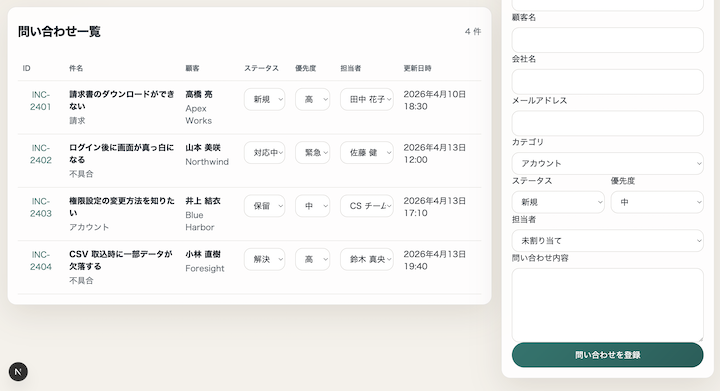720x391 pixels.
Task: Open assignee dropdown showing 田中 花子
Action: 366,99
